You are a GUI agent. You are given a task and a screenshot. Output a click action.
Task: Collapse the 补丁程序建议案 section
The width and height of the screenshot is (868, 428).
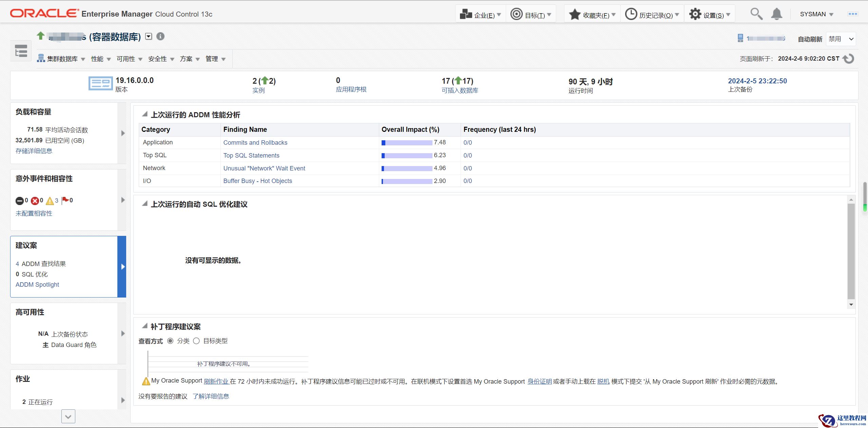coord(145,326)
